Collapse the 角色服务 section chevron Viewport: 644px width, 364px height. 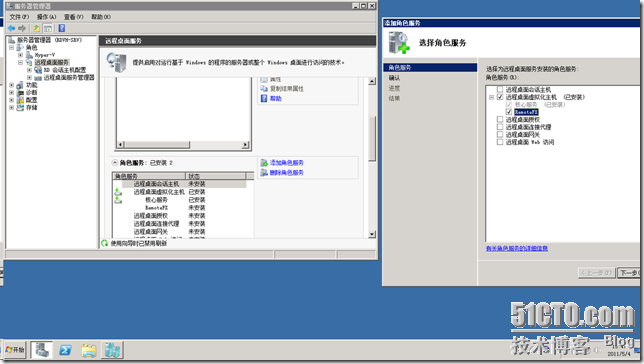coord(115,163)
